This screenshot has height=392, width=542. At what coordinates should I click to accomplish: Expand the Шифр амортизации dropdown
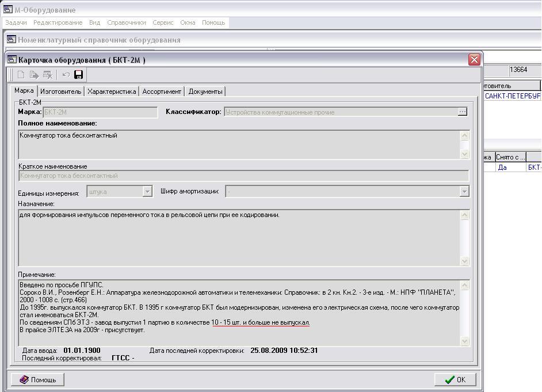464,192
